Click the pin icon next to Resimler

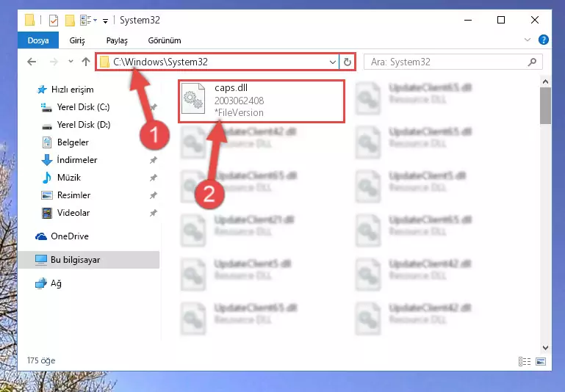point(153,195)
